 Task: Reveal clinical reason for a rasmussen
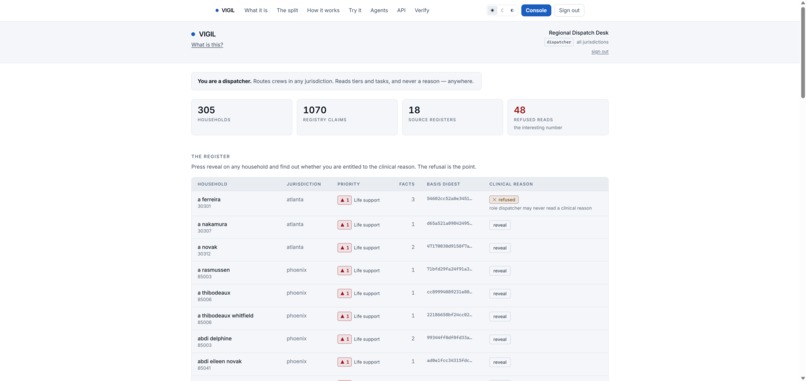pyautogui.click(x=500, y=271)
